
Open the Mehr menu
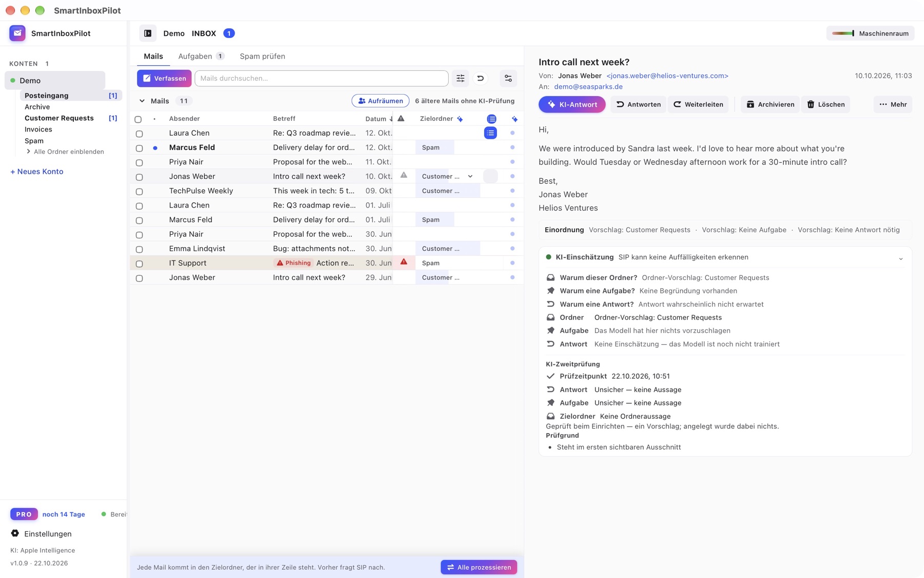click(893, 104)
